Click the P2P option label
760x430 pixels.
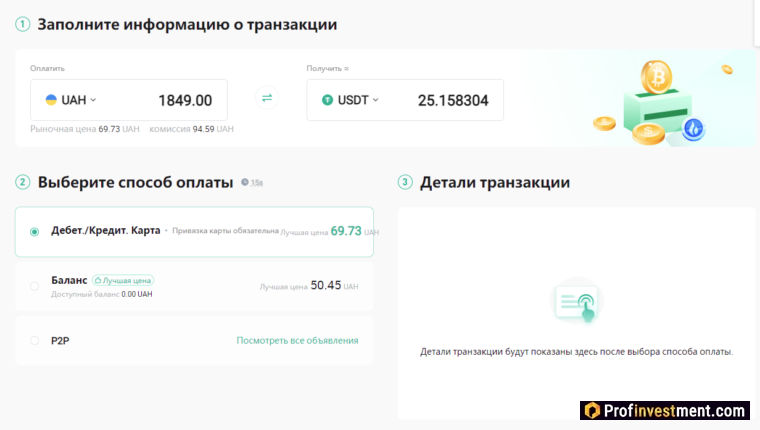click(60, 341)
